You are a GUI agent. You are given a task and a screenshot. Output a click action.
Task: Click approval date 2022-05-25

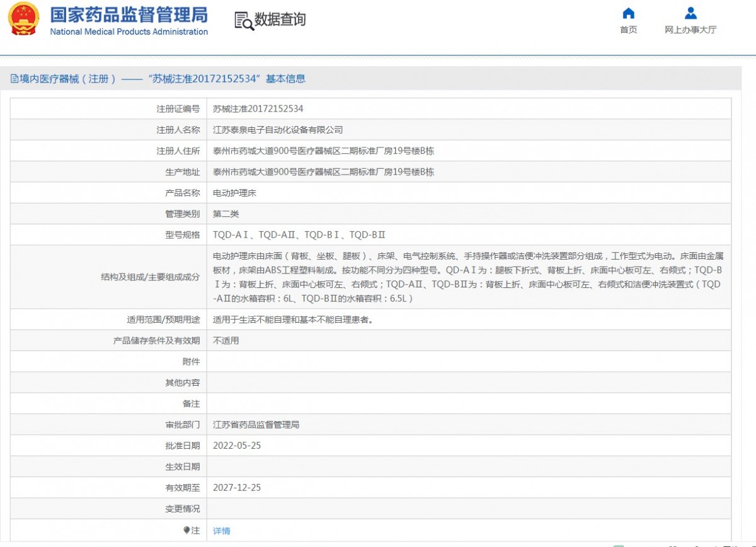click(x=237, y=446)
